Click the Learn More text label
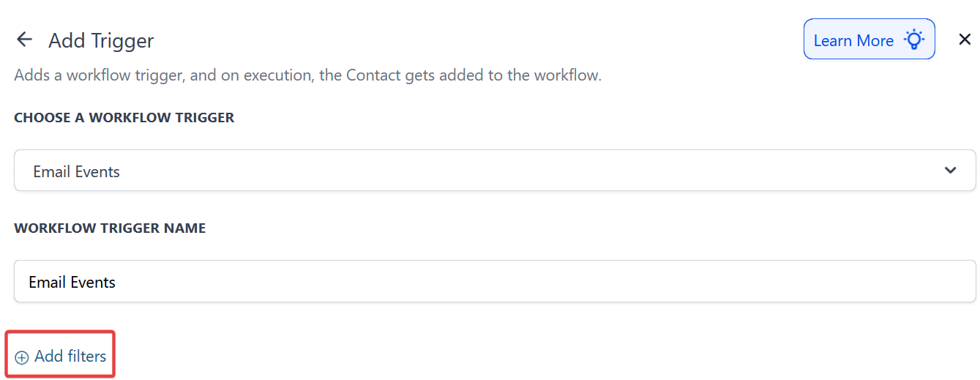 click(x=853, y=40)
